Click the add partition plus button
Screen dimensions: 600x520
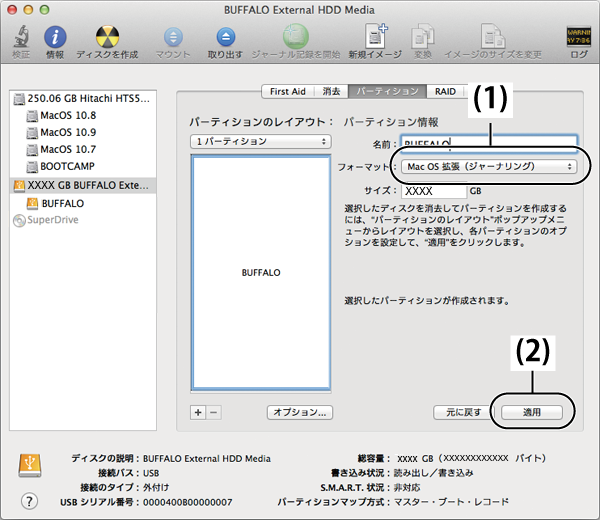(198, 412)
